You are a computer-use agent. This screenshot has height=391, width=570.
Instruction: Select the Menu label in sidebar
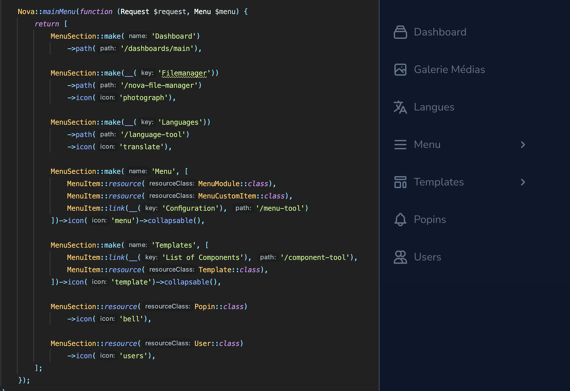[x=427, y=145]
